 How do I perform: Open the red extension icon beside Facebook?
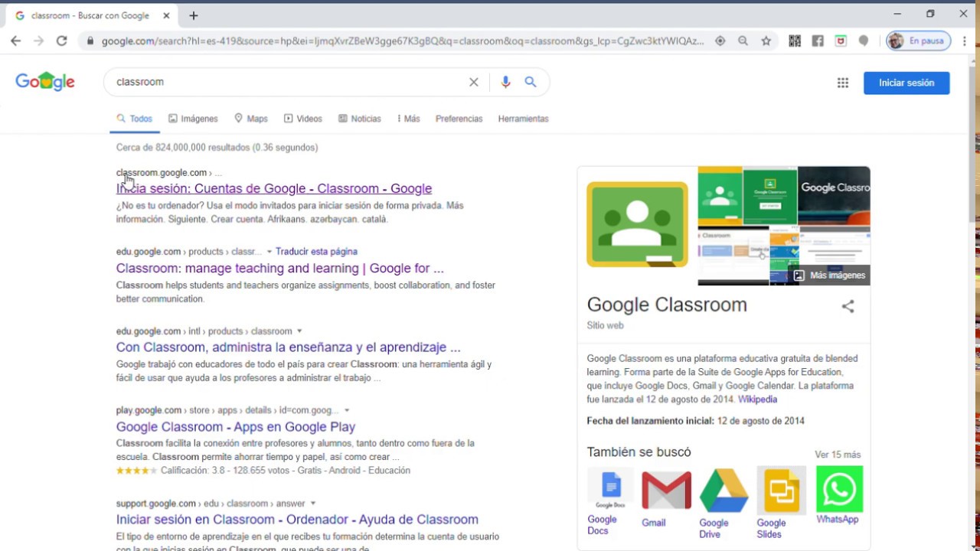click(x=841, y=41)
